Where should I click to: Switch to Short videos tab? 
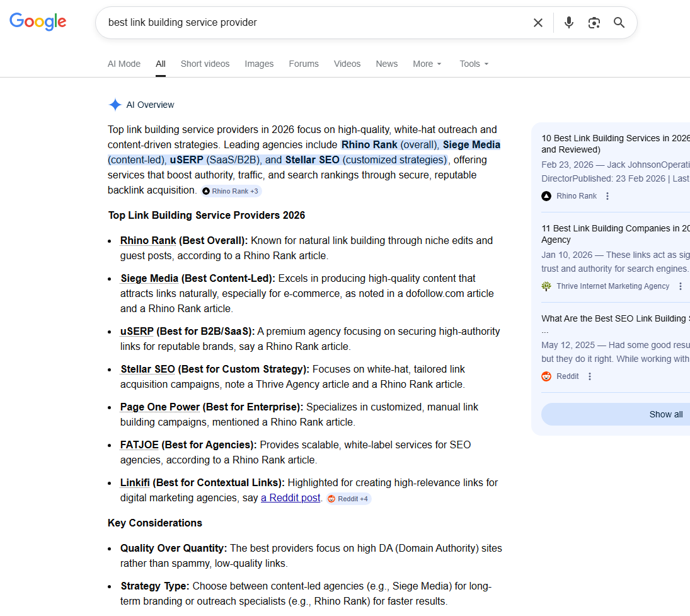[x=205, y=64]
